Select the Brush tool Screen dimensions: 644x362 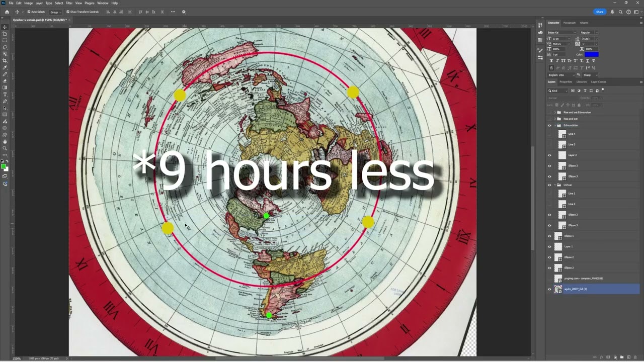tap(5, 74)
